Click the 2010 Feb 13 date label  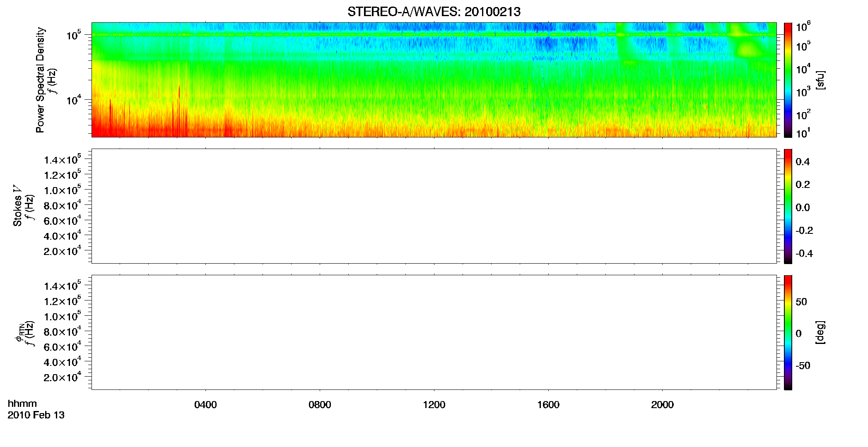[x=36, y=415]
